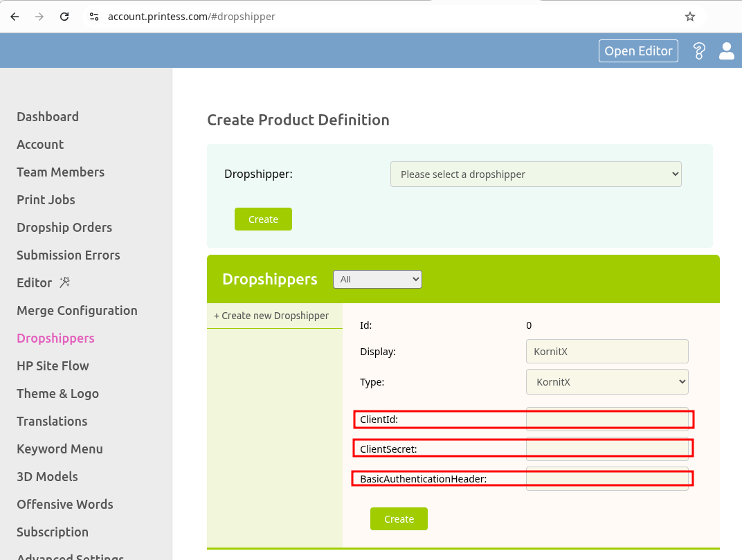Expand the 'Please select a dropshipper' dropdown
Viewport: 742px width, 560px height.
536,174
